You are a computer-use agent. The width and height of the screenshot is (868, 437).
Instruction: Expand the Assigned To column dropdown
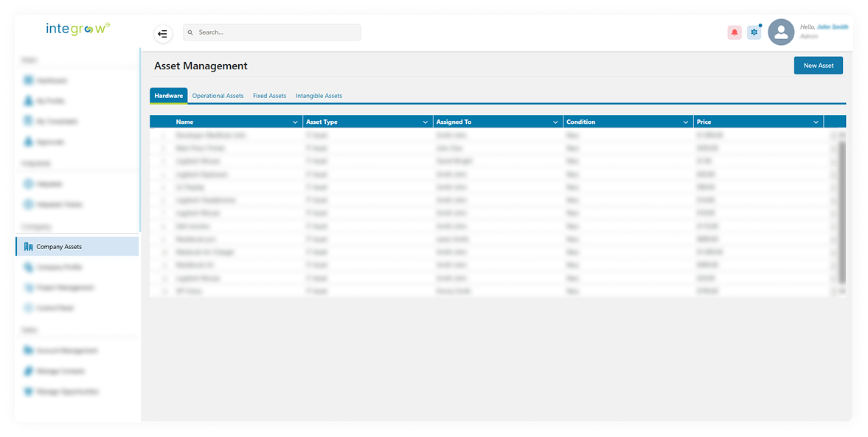555,122
